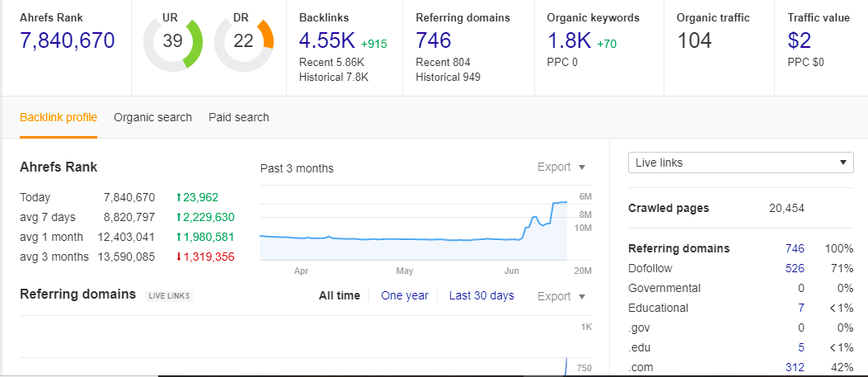Image resolution: width=868 pixels, height=377 pixels.
Task: Open the 312 .com domains link
Action: click(x=795, y=367)
